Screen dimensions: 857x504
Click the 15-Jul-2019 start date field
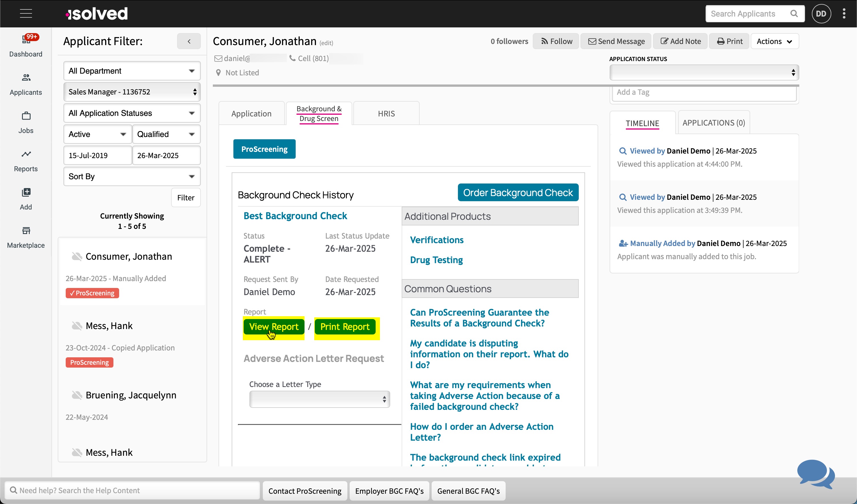pyautogui.click(x=98, y=155)
